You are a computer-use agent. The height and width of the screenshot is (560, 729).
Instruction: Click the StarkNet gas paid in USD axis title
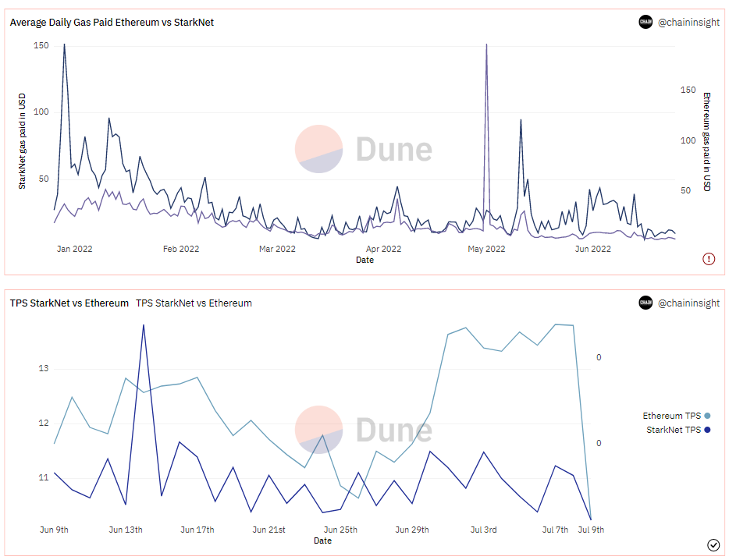22,141
